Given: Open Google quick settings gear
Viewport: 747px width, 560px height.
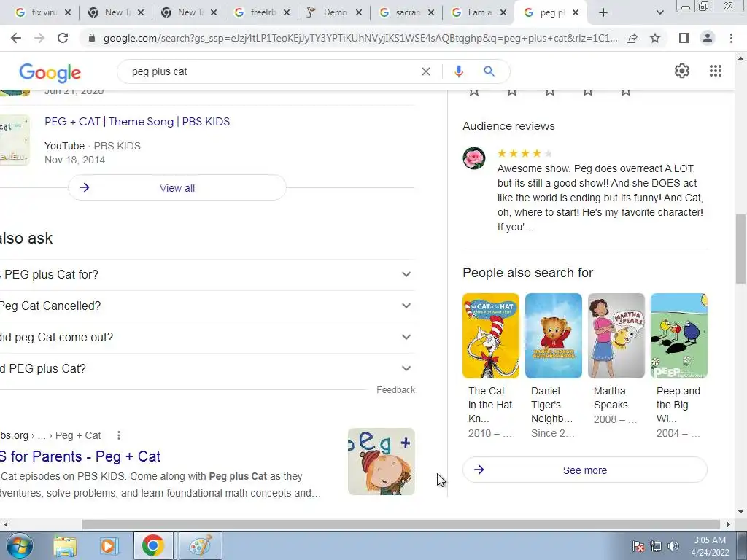Looking at the screenshot, I should pyautogui.click(x=682, y=71).
